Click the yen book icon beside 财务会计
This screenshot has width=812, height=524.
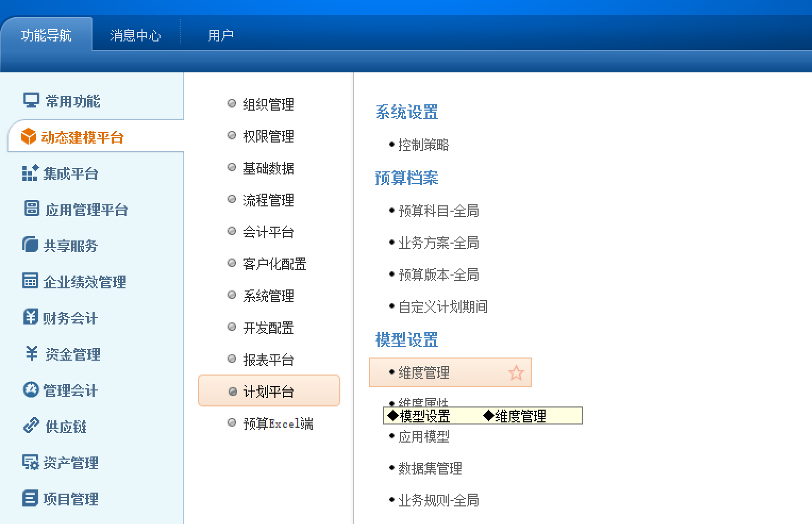click(x=31, y=317)
